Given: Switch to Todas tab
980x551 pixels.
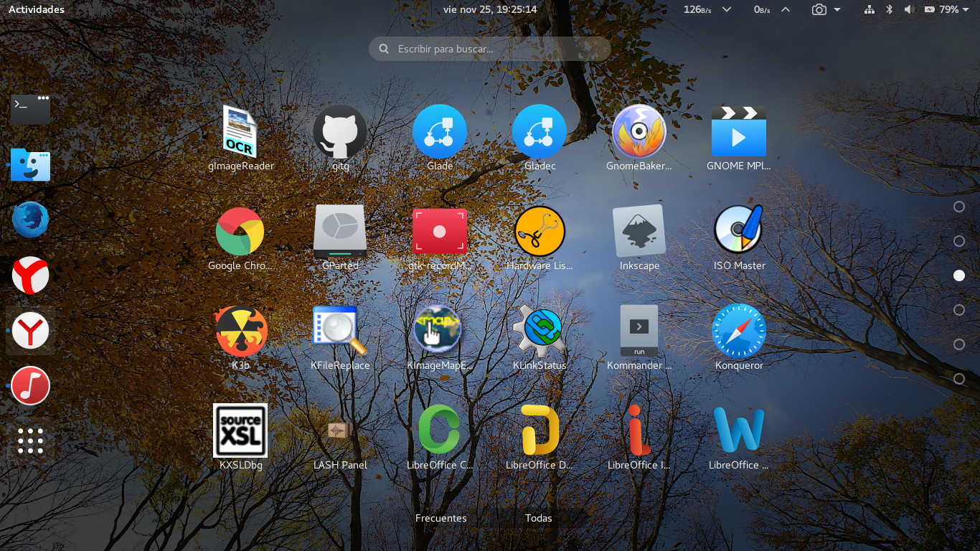Looking at the screenshot, I should click(x=539, y=518).
